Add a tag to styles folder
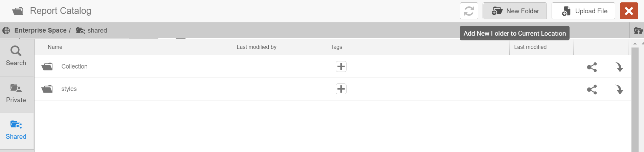The width and height of the screenshot is (644, 152). pyautogui.click(x=341, y=89)
